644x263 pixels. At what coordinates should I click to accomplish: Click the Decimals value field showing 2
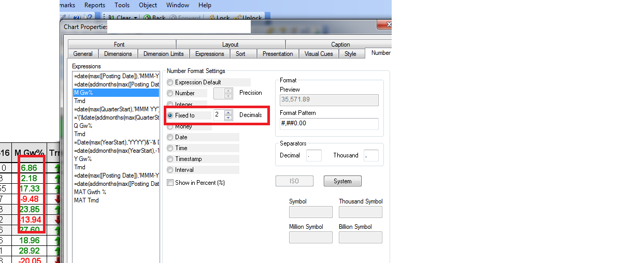coord(219,115)
